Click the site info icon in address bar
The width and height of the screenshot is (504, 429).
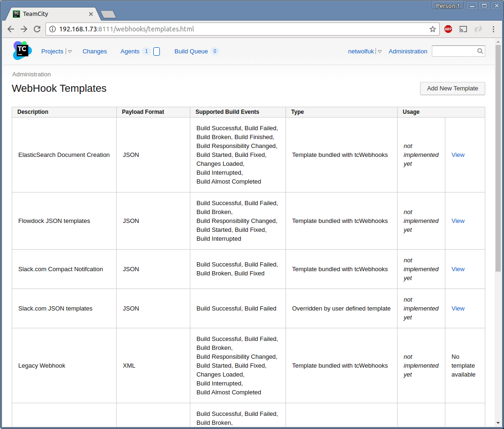click(53, 29)
